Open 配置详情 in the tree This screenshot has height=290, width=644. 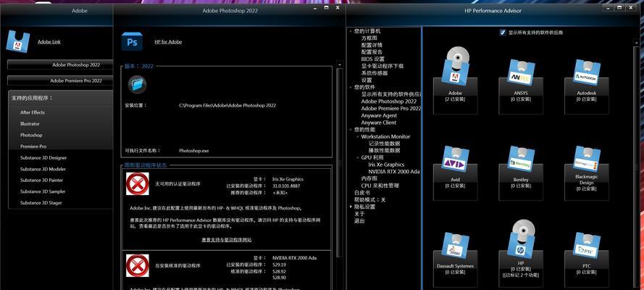pyautogui.click(x=372, y=45)
